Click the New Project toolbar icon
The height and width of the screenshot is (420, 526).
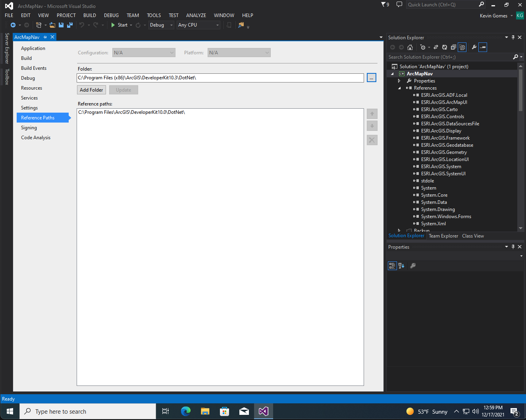[x=39, y=25]
